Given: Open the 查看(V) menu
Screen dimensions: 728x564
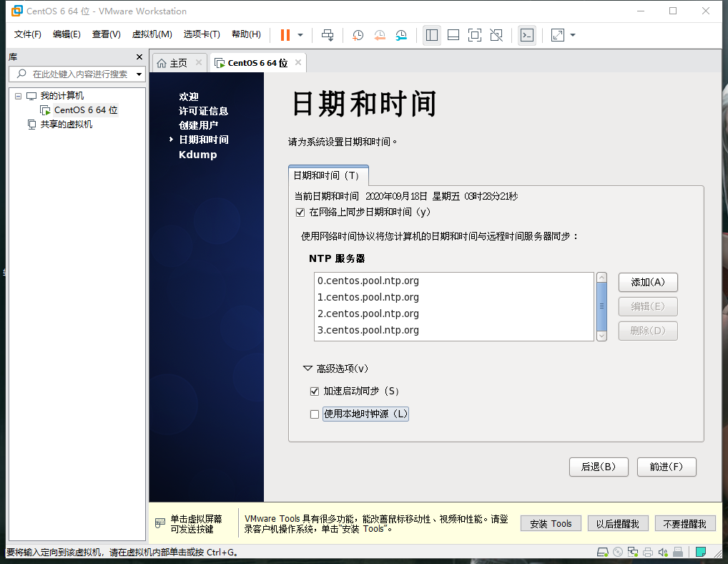Looking at the screenshot, I should (107, 34).
